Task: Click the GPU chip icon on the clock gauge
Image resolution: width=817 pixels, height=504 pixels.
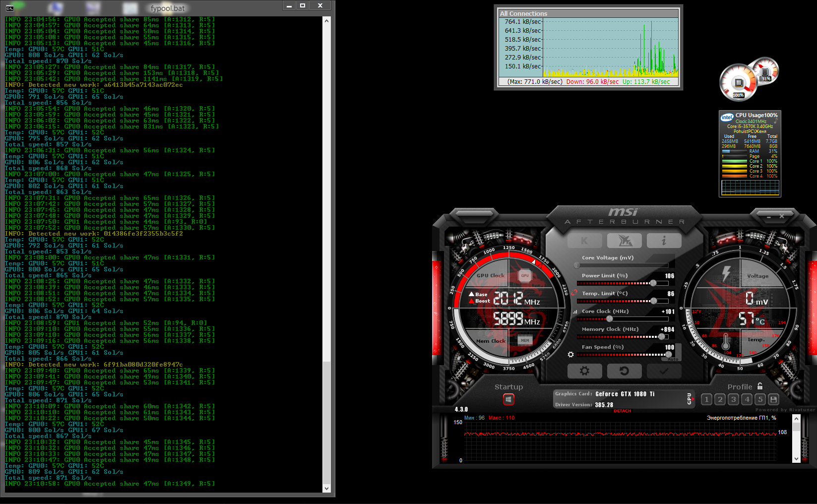Action: [525, 275]
